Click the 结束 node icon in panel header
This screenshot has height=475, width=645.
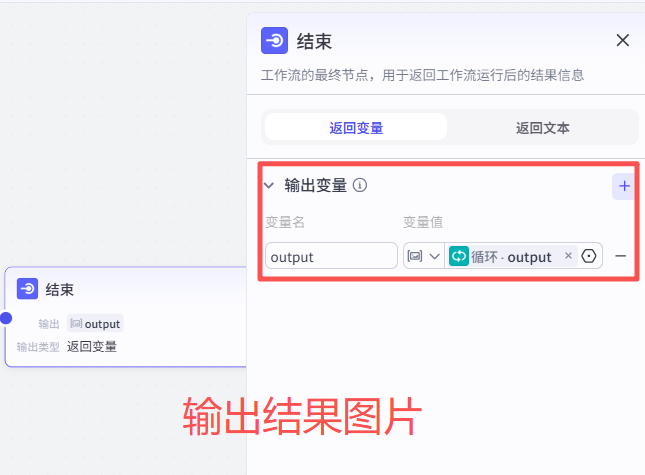(274, 41)
